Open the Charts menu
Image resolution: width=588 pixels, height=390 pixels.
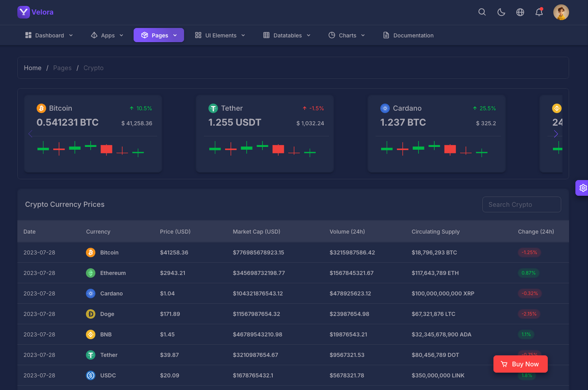tap(347, 35)
